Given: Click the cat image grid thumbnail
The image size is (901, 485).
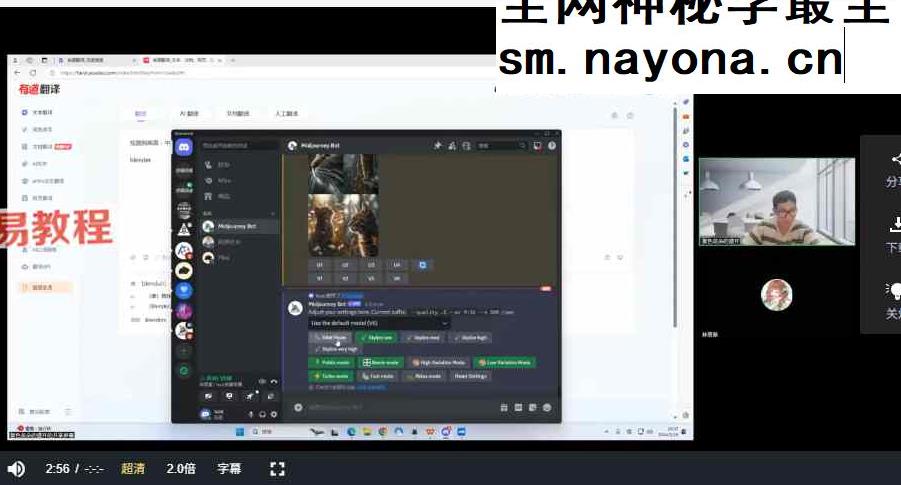Looking at the screenshot, I should tap(343, 205).
